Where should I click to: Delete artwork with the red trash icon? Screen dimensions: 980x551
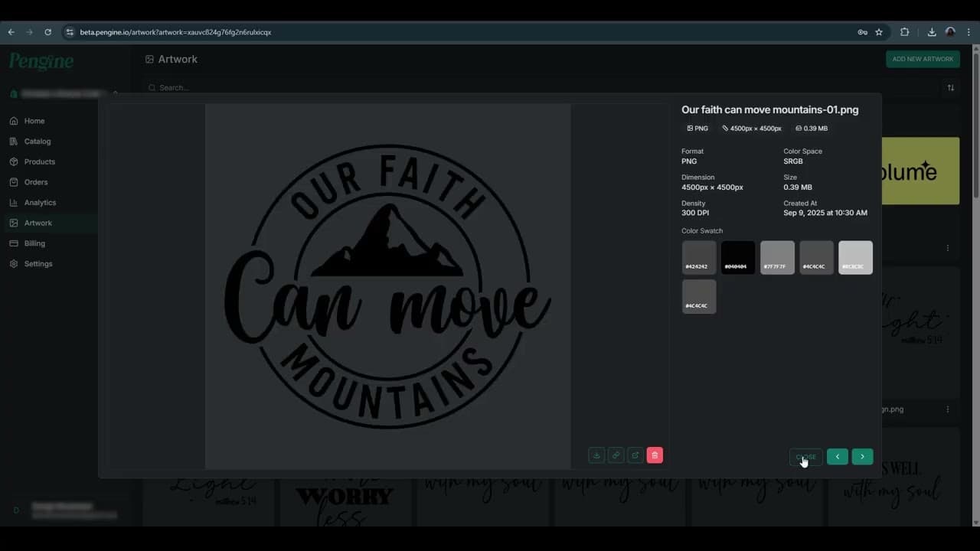(655, 455)
